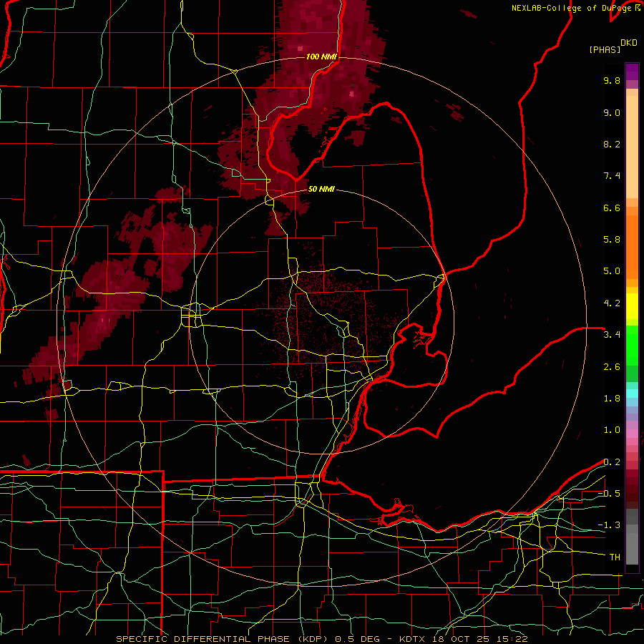Viewport: 644px width, 644px height.
Task: Click the 3.4 color scale value
Action: pyautogui.click(x=612, y=335)
